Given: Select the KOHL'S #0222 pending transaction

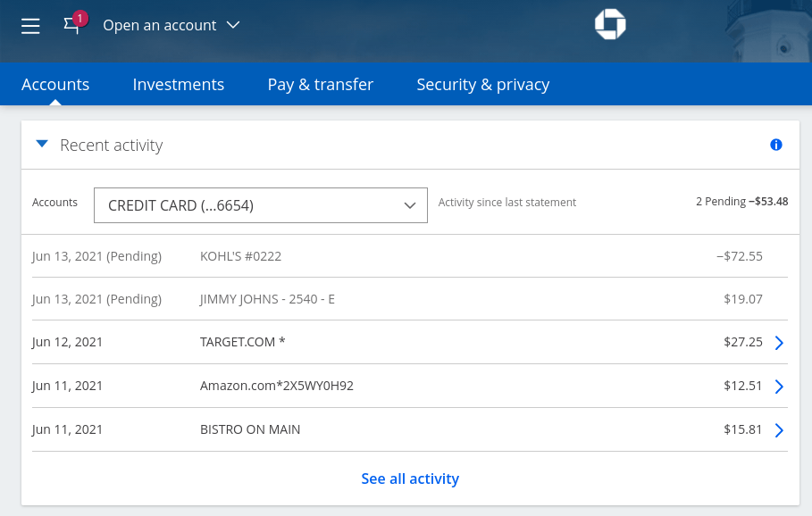Looking at the screenshot, I should pos(240,256).
